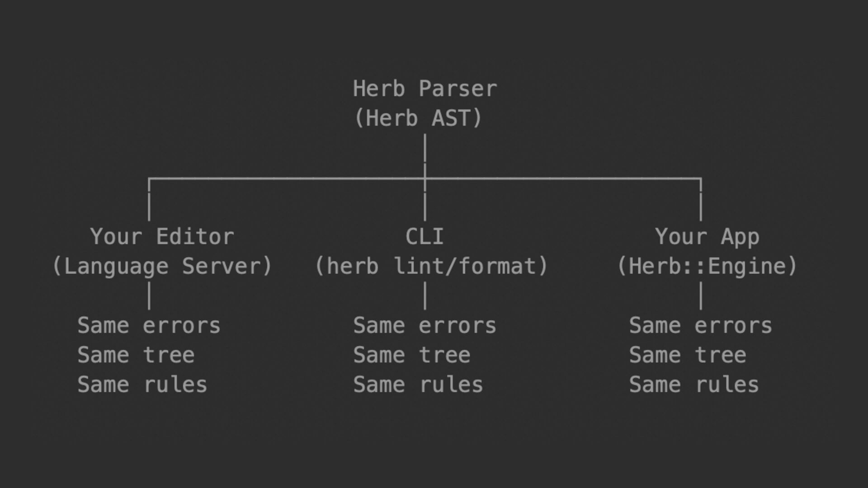Click "Same errors" under the CLI column
This screenshot has height=488, width=868.
click(425, 325)
